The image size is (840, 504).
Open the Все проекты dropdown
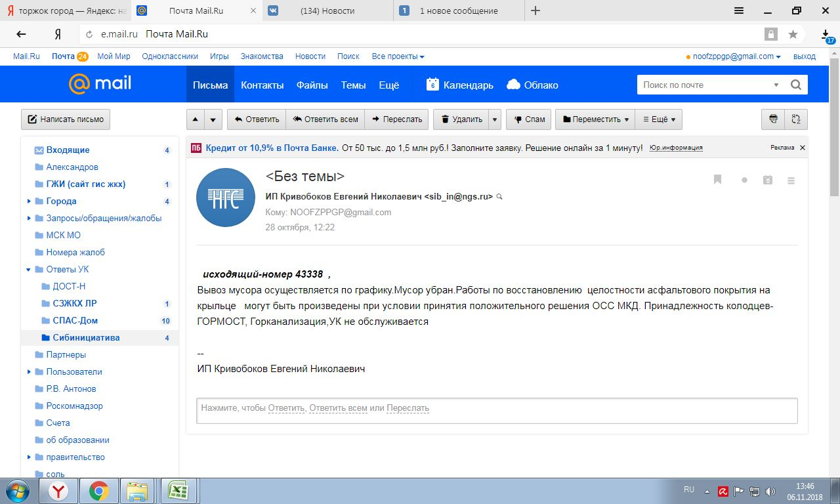[398, 56]
